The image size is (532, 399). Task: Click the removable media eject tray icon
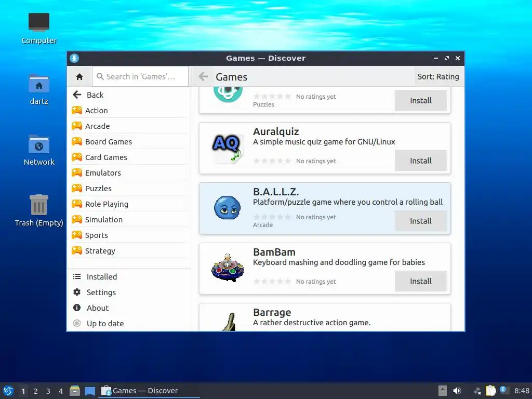tap(443, 391)
